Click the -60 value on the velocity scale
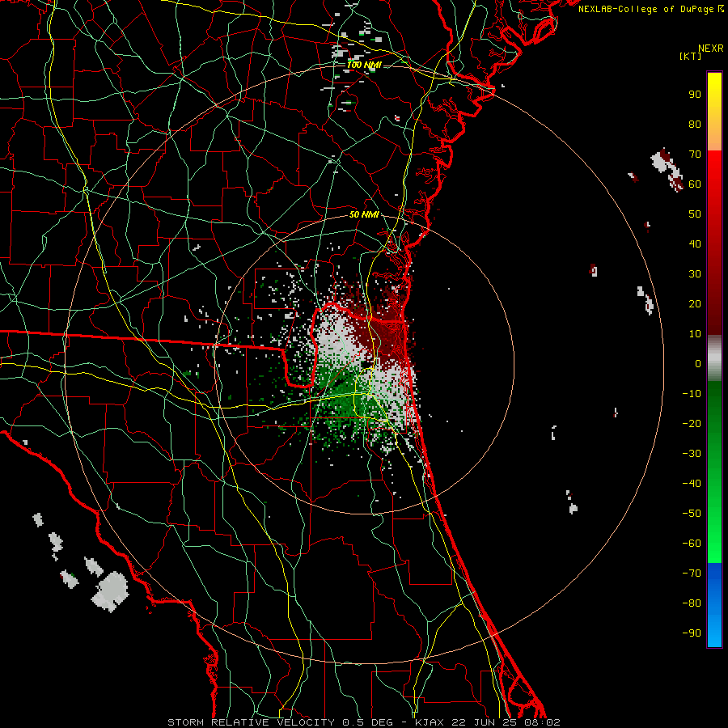 (692, 544)
